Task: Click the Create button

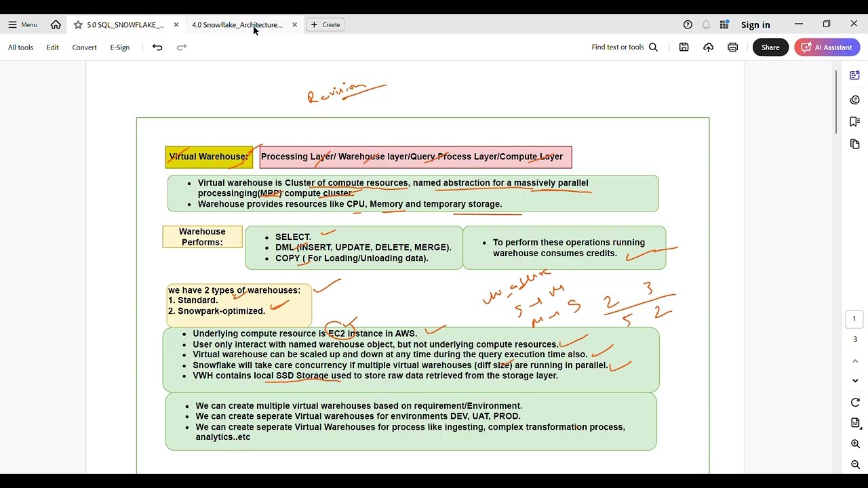Action: coord(325,24)
